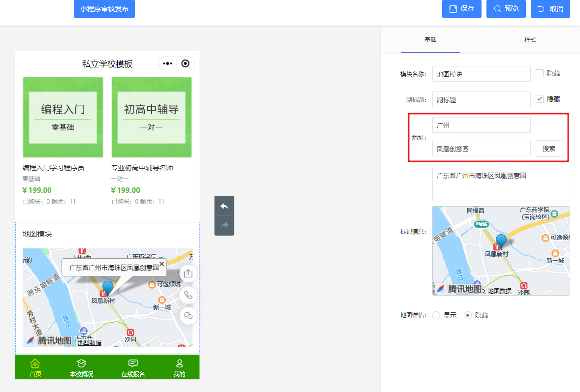The height and width of the screenshot is (392, 580).
Task: Open the three-dot mini program menu
Action: pos(167,63)
